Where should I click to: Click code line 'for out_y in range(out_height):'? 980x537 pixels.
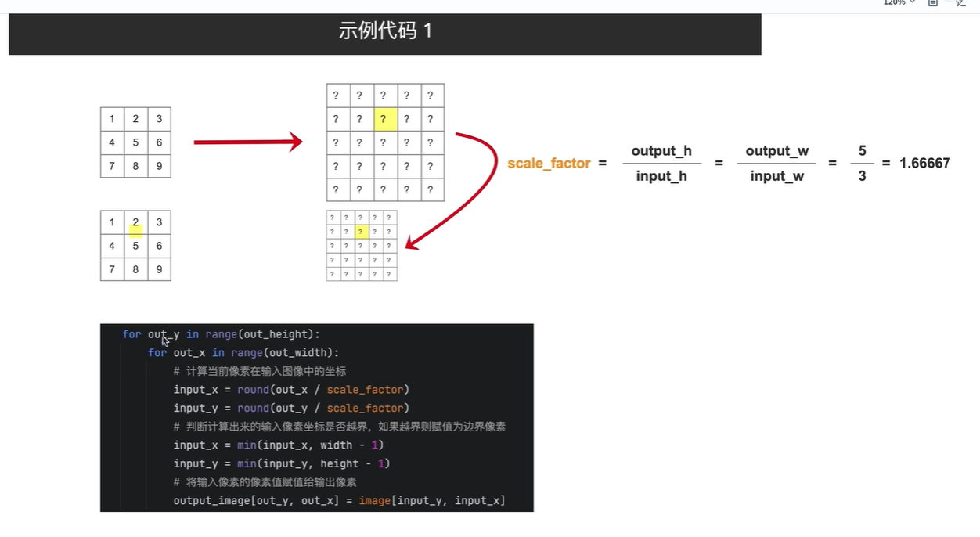222,334
